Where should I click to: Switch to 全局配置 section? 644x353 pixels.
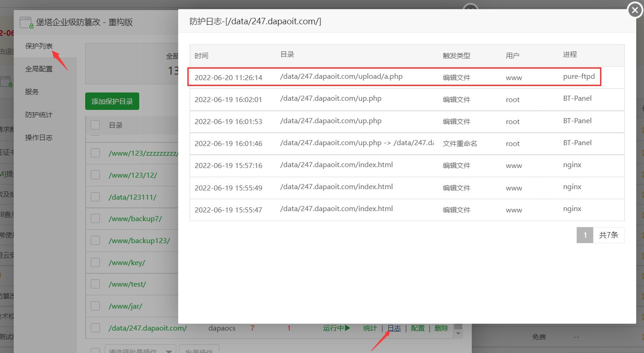point(39,69)
